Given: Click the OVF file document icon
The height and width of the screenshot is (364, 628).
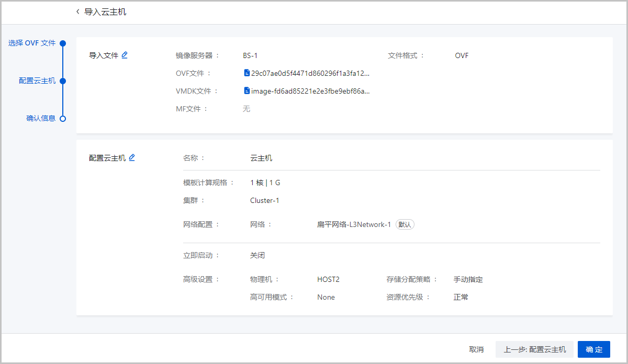Looking at the screenshot, I should coord(247,73).
